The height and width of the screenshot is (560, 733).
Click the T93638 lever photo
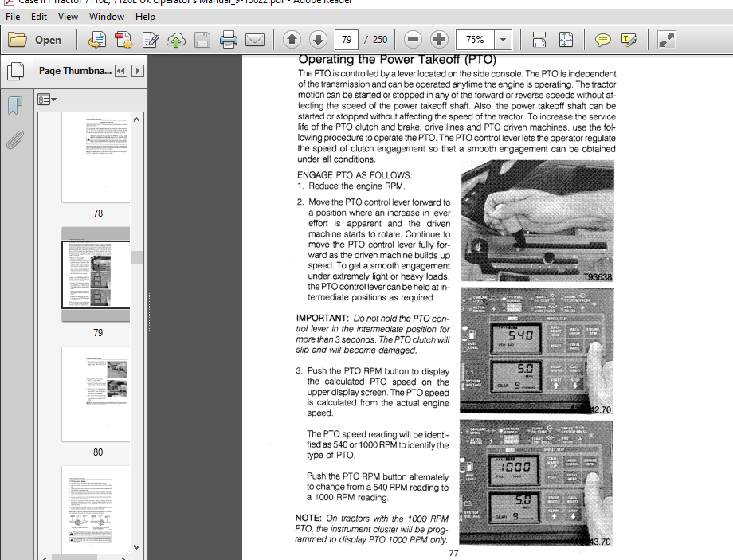pyautogui.click(x=538, y=221)
